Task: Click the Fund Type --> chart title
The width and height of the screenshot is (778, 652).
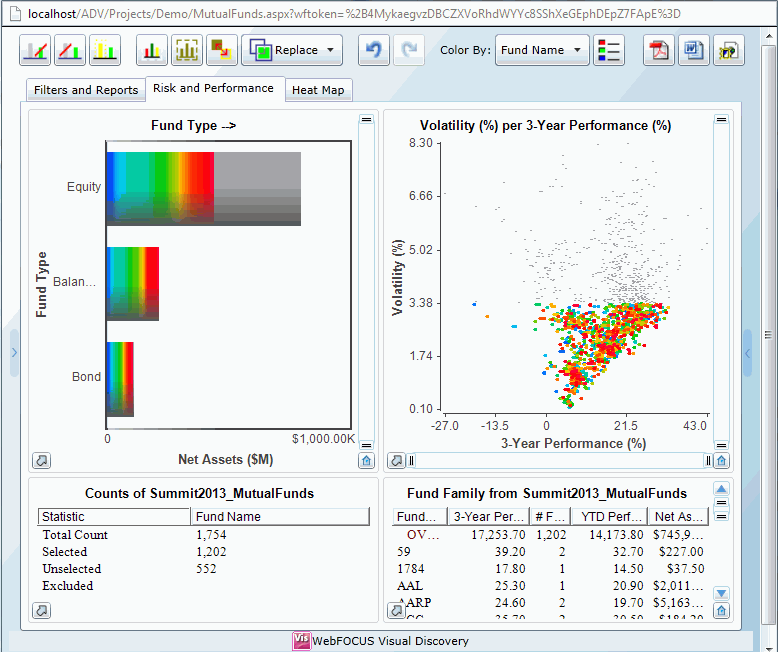Action: [x=194, y=126]
